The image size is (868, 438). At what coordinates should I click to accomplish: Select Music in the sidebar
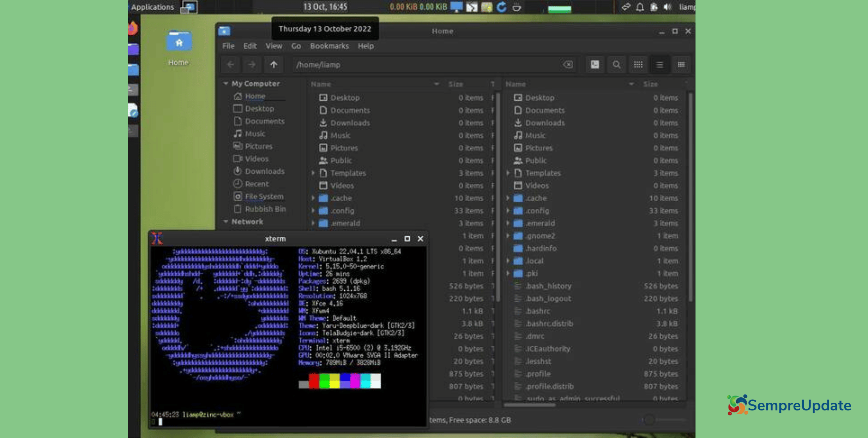pos(249,134)
